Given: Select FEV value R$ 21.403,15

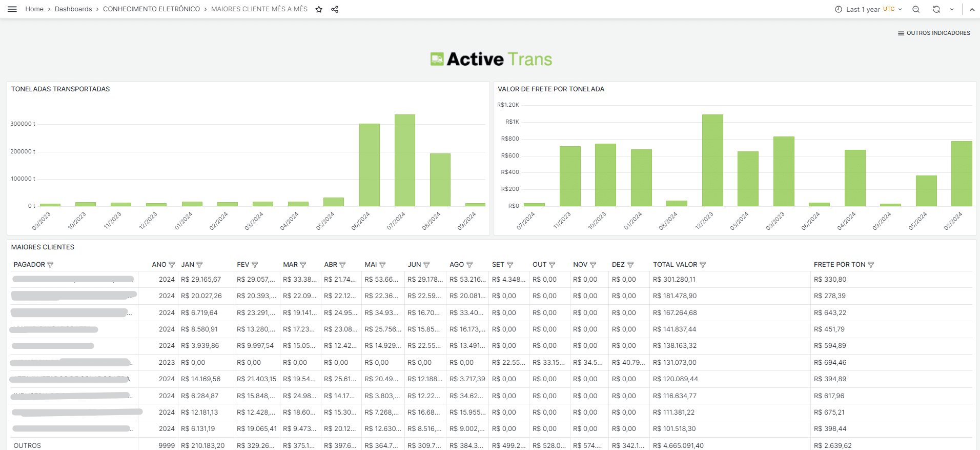Looking at the screenshot, I should click(256, 379).
